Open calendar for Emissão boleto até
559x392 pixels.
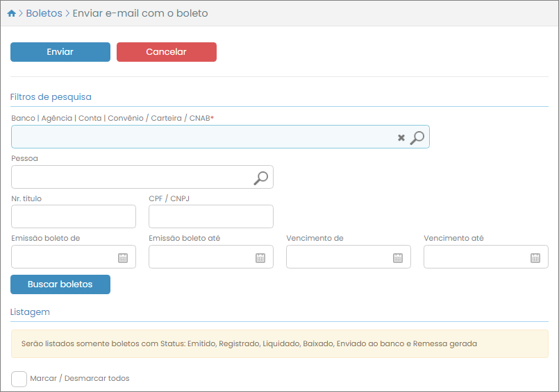click(260, 257)
